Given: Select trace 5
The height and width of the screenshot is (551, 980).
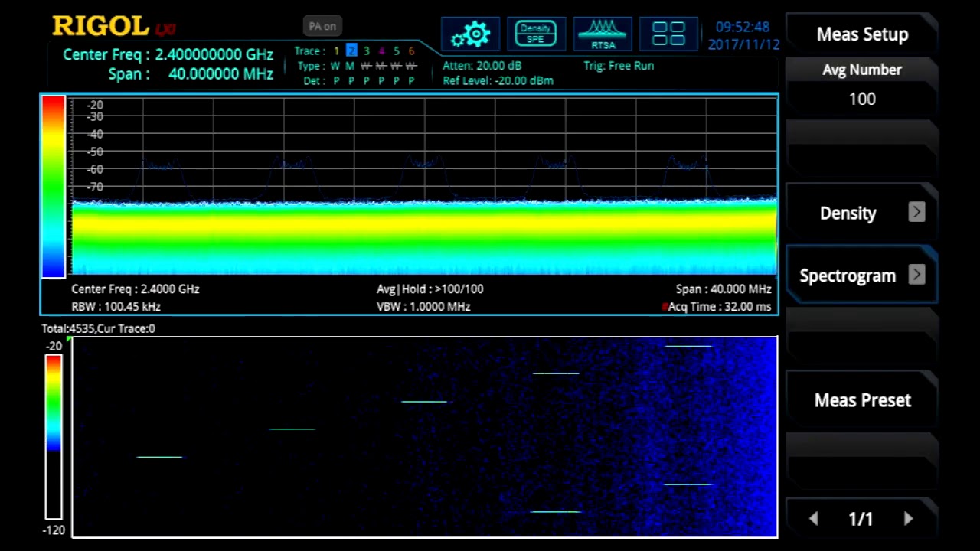Looking at the screenshot, I should pos(397,51).
